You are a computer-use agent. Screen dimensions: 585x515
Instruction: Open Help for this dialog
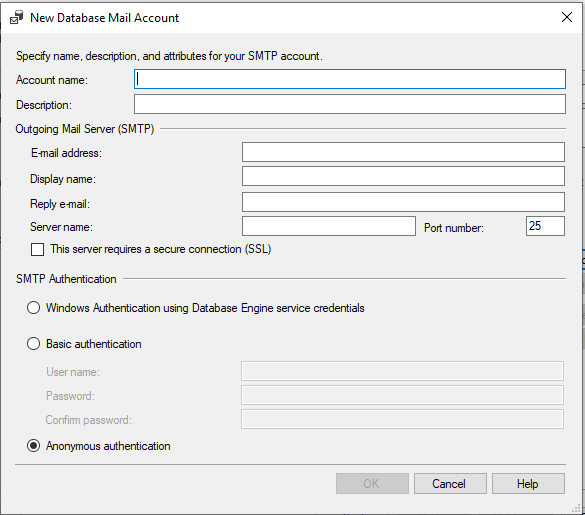coord(528,484)
